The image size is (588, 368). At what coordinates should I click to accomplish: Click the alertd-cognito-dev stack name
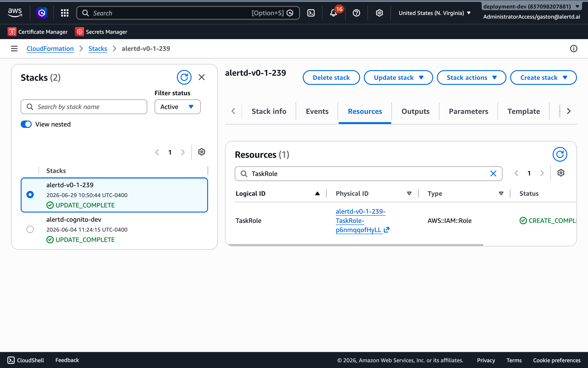point(74,219)
